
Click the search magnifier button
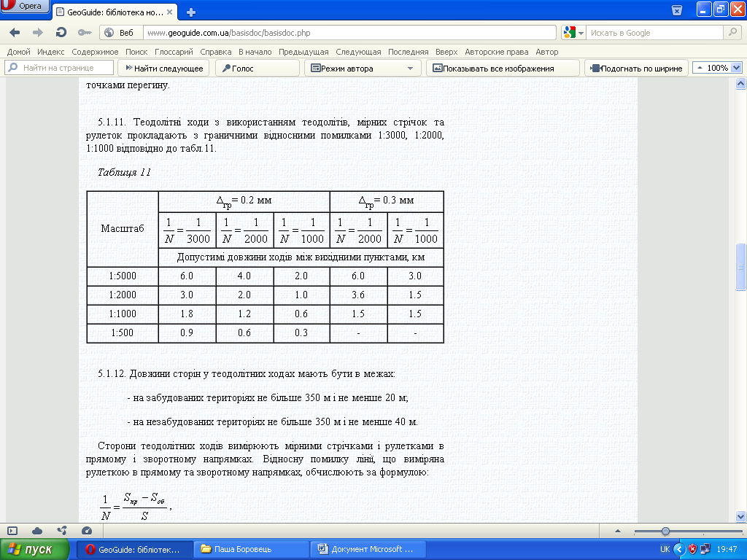point(732,32)
